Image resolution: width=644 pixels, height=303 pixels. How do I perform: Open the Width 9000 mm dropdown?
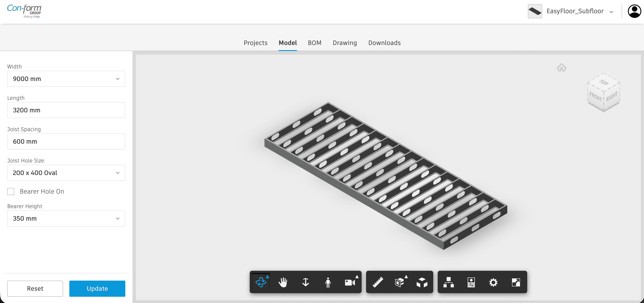point(66,79)
